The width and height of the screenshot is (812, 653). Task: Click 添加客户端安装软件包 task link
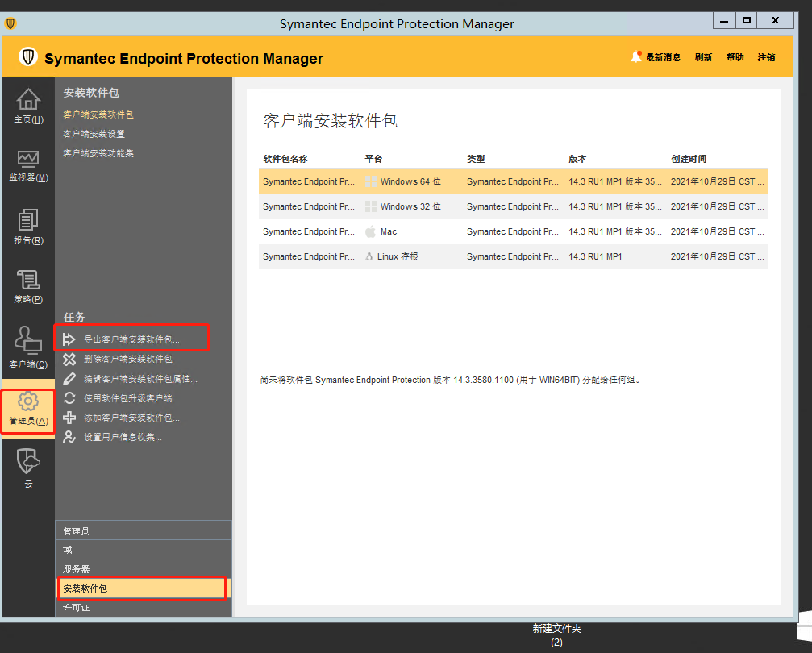click(x=132, y=418)
